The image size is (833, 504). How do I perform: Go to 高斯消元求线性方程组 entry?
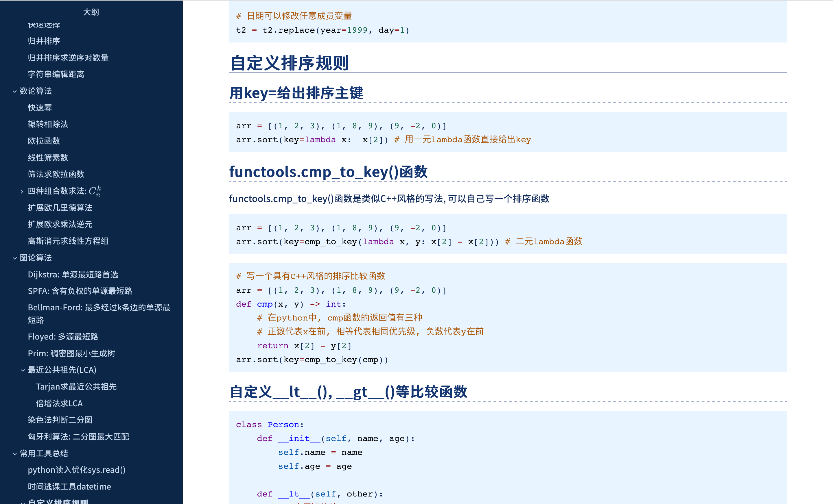pos(68,241)
